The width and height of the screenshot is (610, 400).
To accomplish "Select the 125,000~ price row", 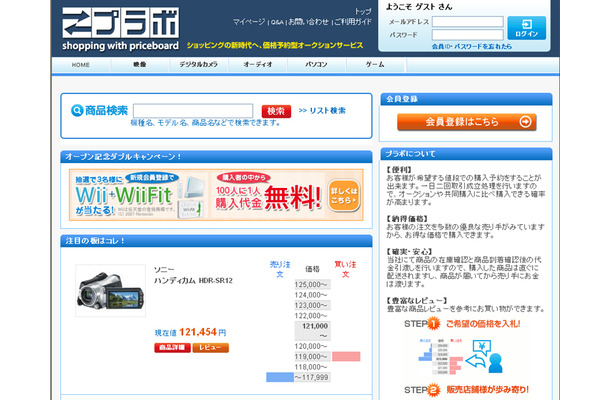I will pos(312,284).
